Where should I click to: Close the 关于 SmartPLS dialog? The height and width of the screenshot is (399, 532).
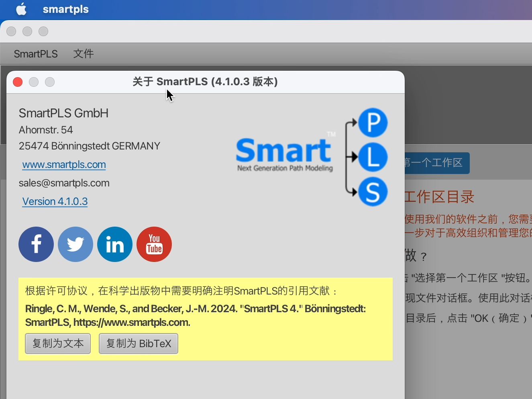(18, 82)
